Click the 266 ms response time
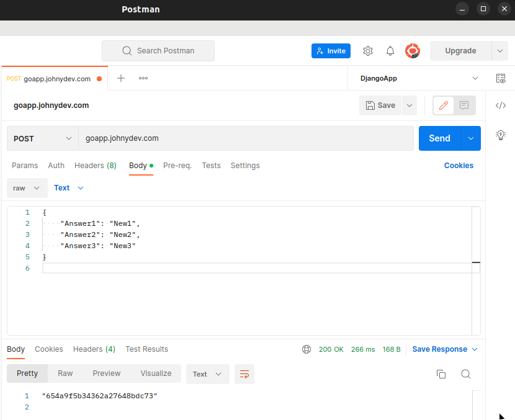The width and height of the screenshot is (515, 420). point(363,349)
